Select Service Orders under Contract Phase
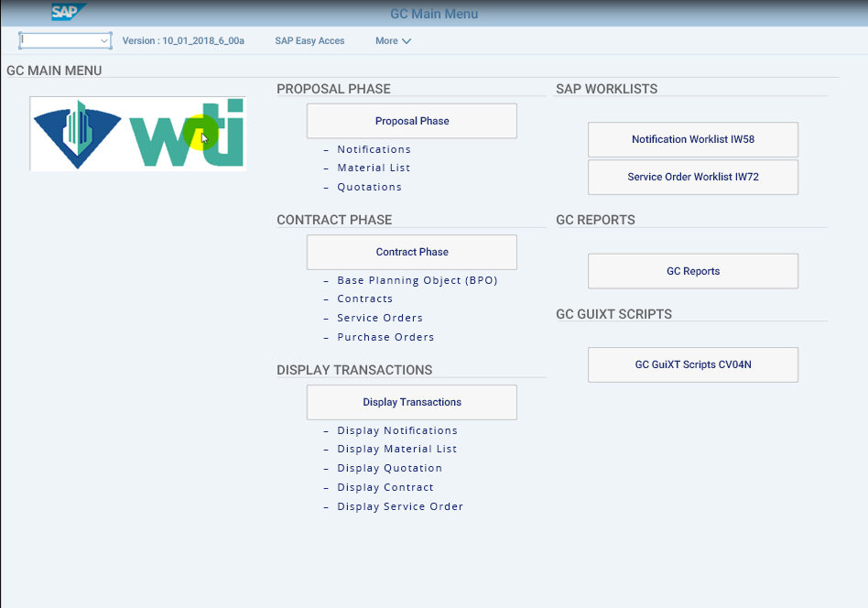The image size is (868, 608). pyautogui.click(x=380, y=318)
